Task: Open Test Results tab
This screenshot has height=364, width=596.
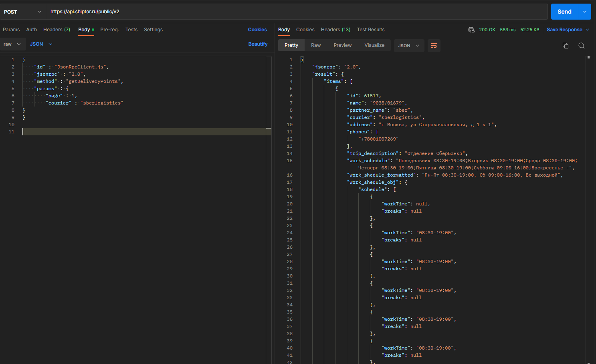Action: pyautogui.click(x=371, y=30)
